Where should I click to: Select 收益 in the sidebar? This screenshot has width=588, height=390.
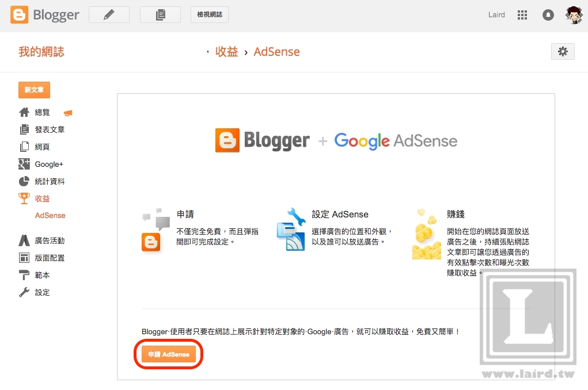click(x=42, y=198)
